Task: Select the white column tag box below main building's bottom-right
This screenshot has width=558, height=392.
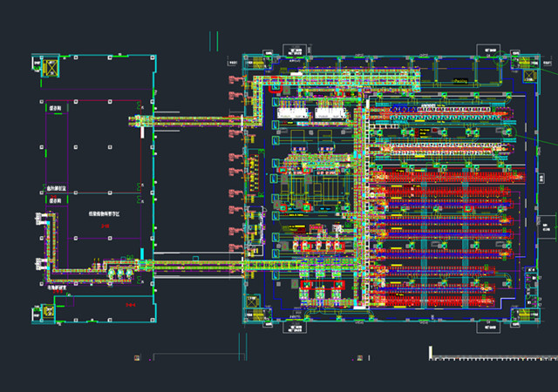Action: (x=485, y=328)
